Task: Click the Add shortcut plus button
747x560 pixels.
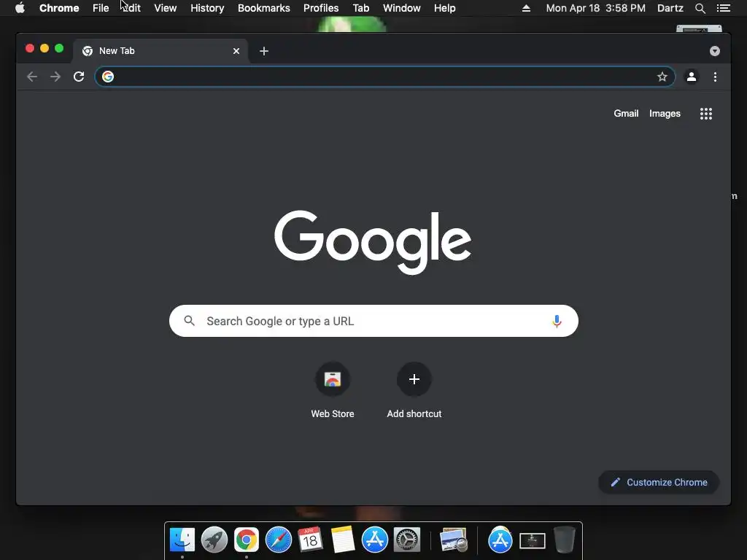Action: click(x=414, y=379)
